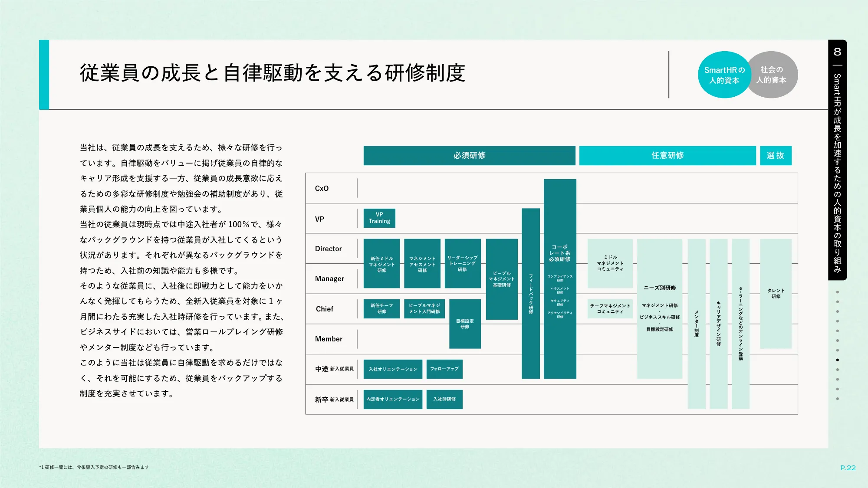The height and width of the screenshot is (488, 868).
Task: Click the 'チーフマネジメントコミュニティ' box
Action: (610, 308)
